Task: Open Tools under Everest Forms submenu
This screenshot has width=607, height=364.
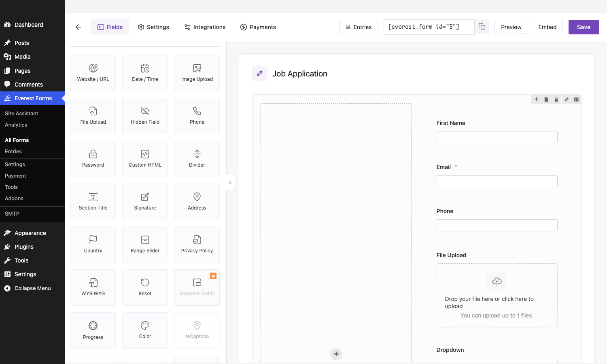Action: pos(11,187)
